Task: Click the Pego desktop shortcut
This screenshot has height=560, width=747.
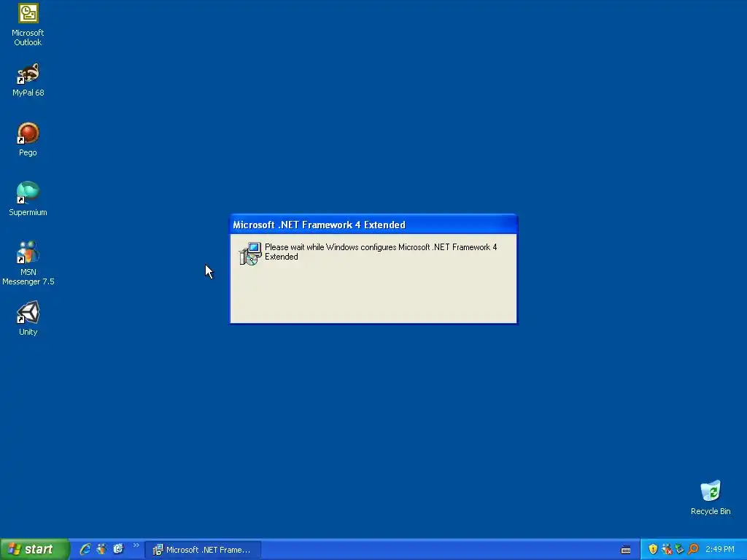Action: (x=28, y=140)
